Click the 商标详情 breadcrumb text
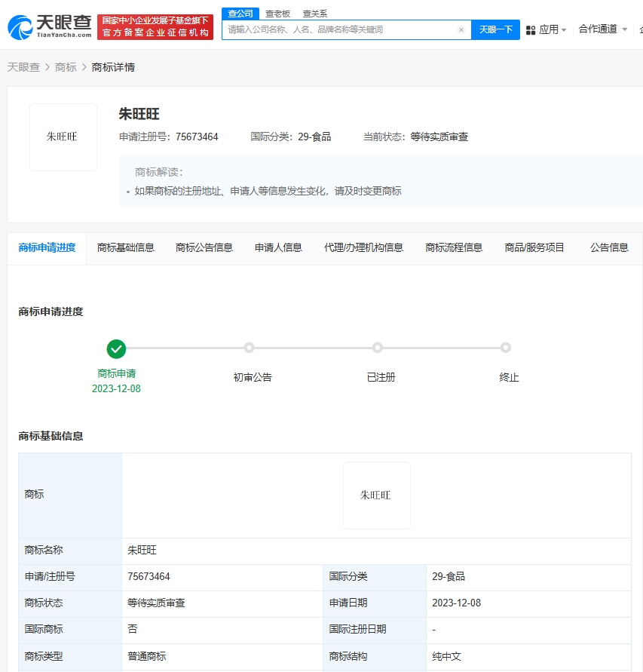 pos(113,67)
